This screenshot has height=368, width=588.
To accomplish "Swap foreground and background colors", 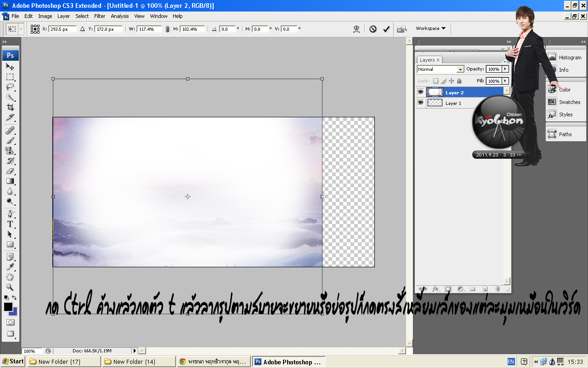I will coord(15,298).
